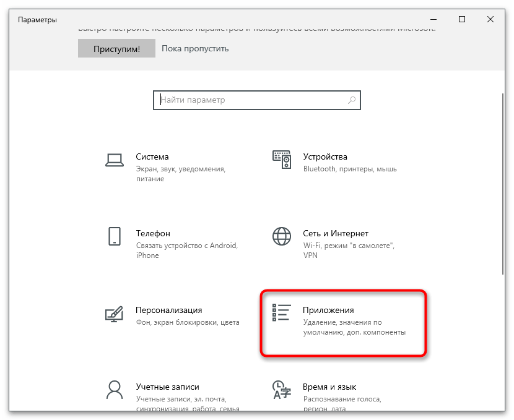Open the Персонализация paintbrush icon
Viewport: 514px width, 420px height.
(x=114, y=314)
